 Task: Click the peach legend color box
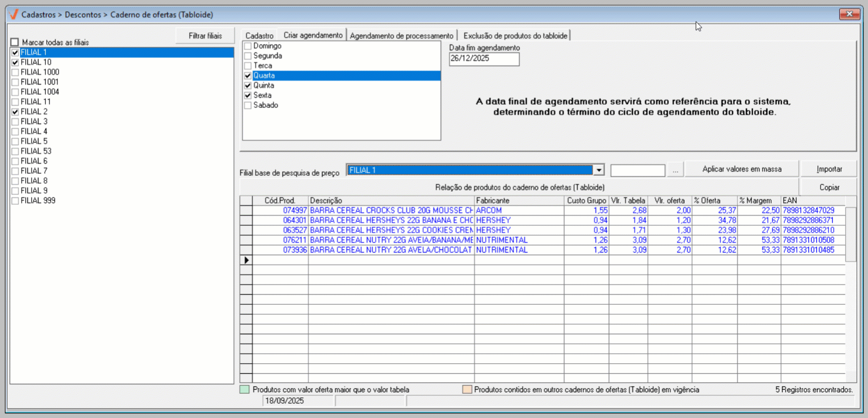coord(467,390)
